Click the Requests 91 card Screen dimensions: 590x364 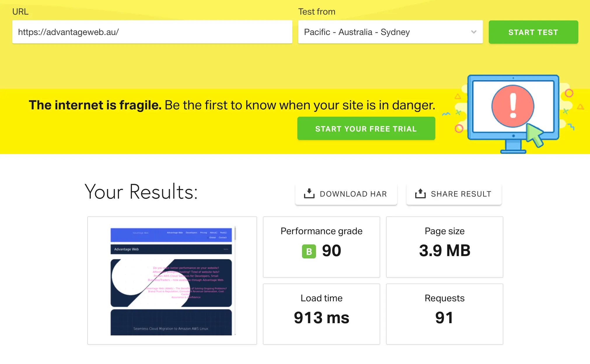[444, 314]
